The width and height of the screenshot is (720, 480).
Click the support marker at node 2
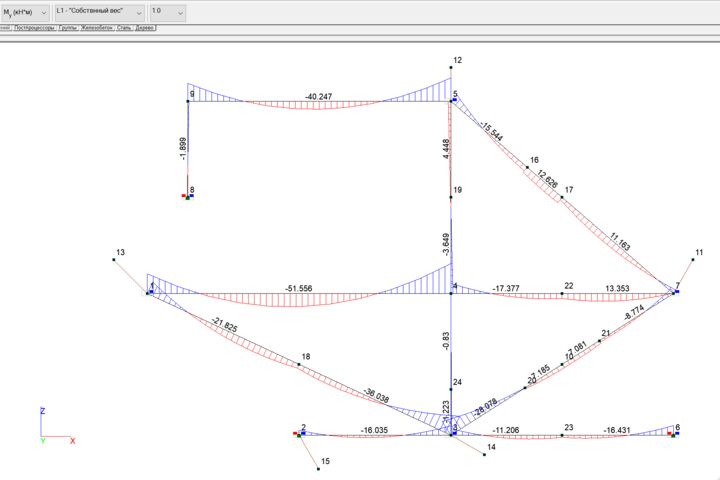click(299, 434)
